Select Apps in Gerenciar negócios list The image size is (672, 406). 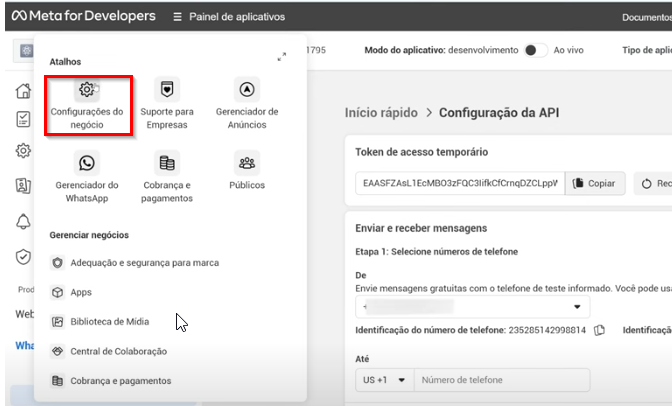click(71, 292)
